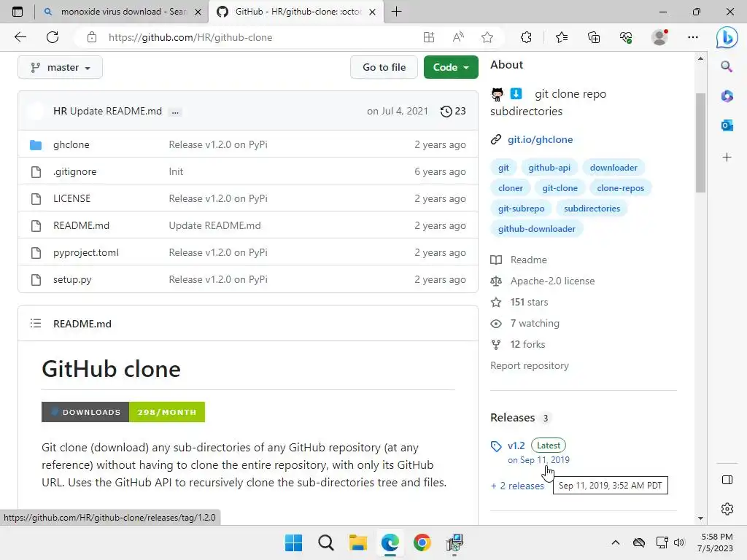Click the git-subrepo topic tag
Screen dimensions: 747x560
click(x=521, y=209)
